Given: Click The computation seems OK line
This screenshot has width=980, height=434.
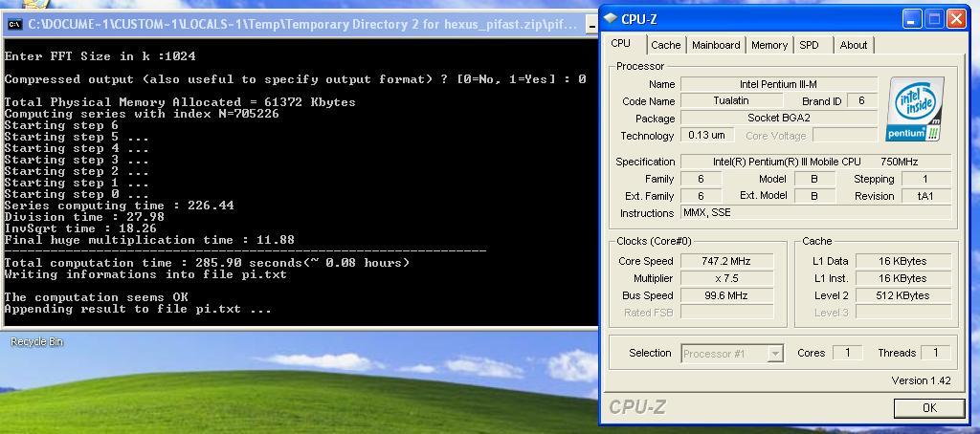Looking at the screenshot, I should (x=97, y=297).
